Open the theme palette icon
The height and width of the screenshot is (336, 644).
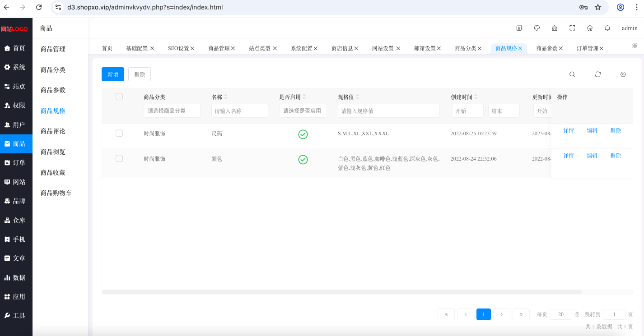click(x=537, y=28)
